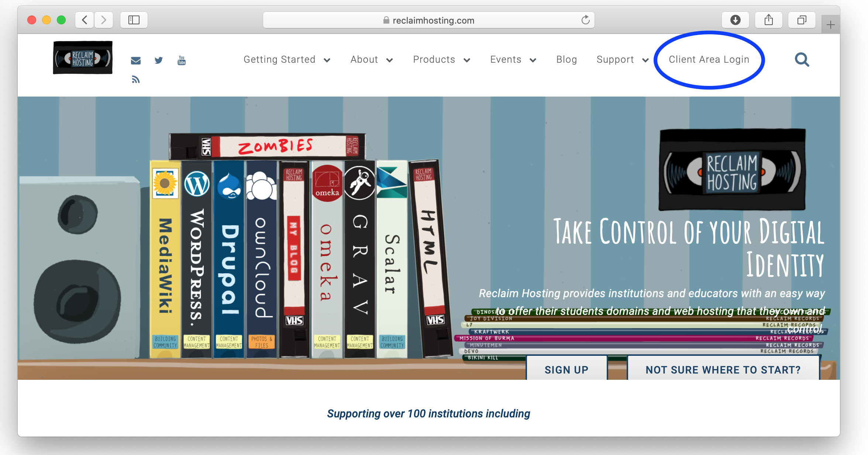
Task: Open the Blog menu item
Action: [x=565, y=59]
